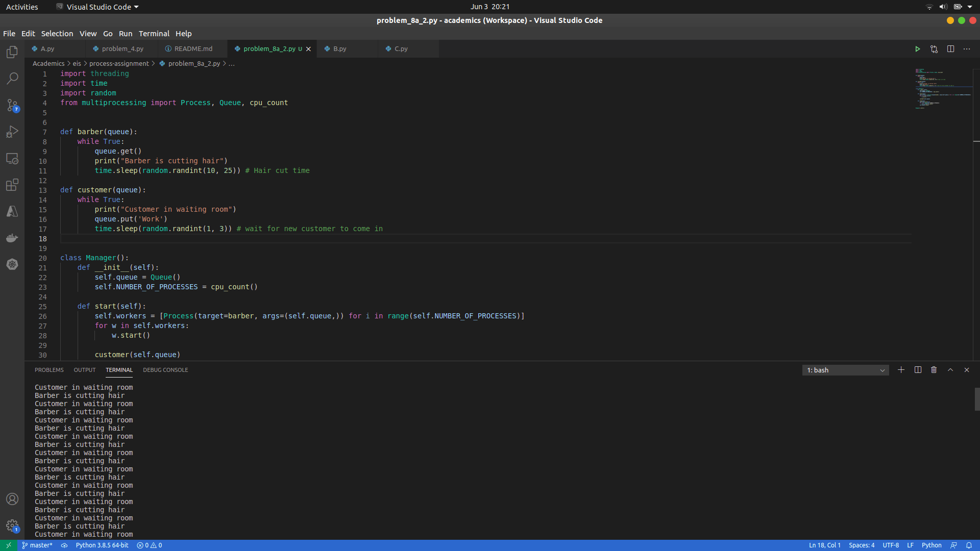Switch to the README.md tab
The height and width of the screenshot is (551, 980).
[192, 49]
